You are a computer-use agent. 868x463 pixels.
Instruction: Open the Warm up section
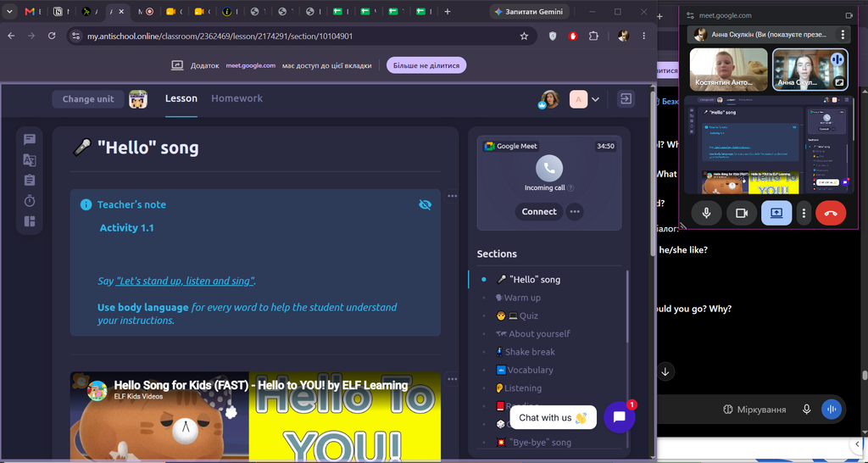(518, 298)
